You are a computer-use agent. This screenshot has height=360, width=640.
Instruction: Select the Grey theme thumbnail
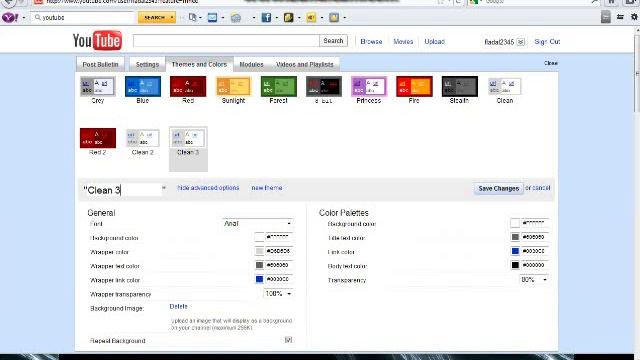98,87
